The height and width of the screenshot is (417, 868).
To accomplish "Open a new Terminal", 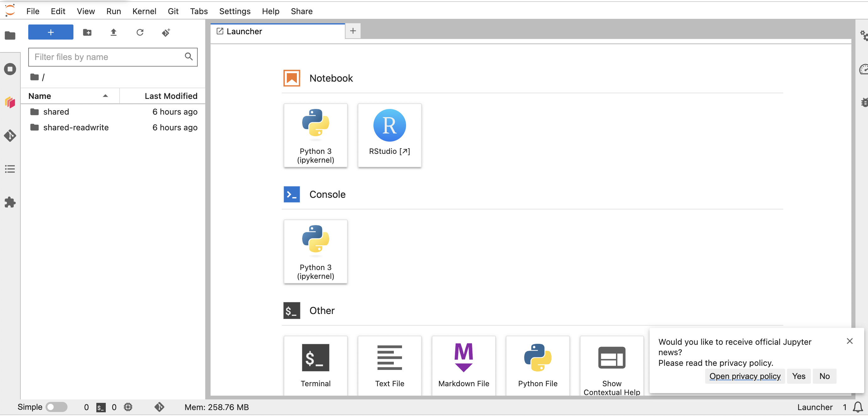I will 315,366.
